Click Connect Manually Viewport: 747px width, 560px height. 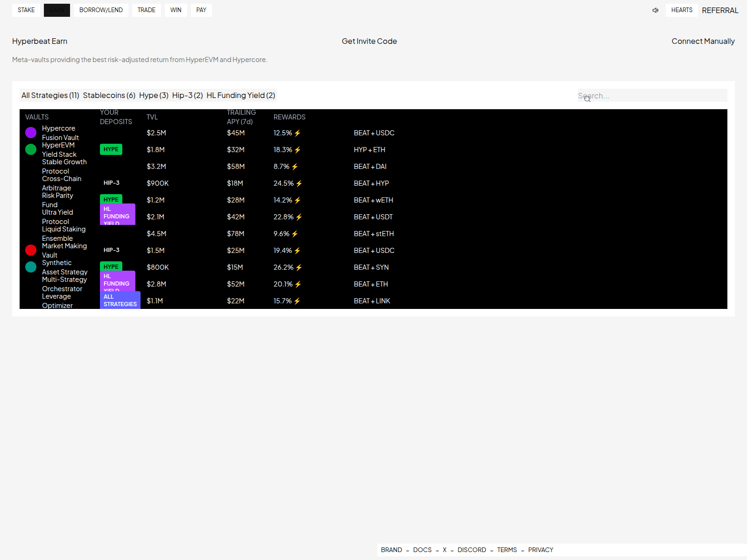coord(703,41)
